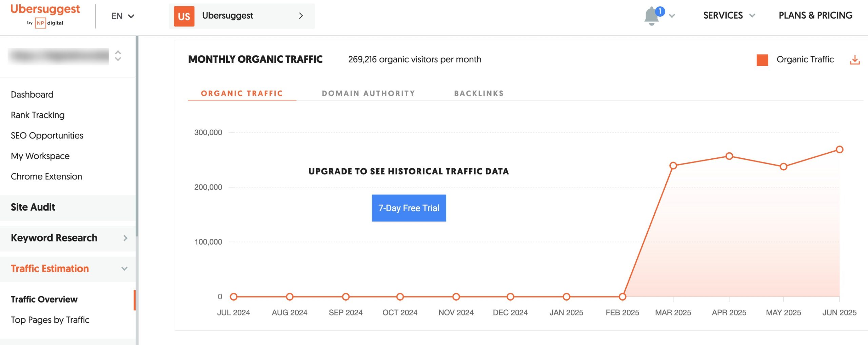Go to SEO Opportunities
This screenshot has height=345, width=868.
click(x=47, y=135)
